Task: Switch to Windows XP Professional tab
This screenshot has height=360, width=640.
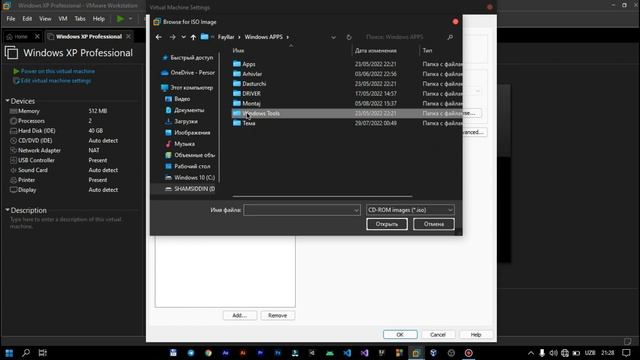Action: coord(89,37)
